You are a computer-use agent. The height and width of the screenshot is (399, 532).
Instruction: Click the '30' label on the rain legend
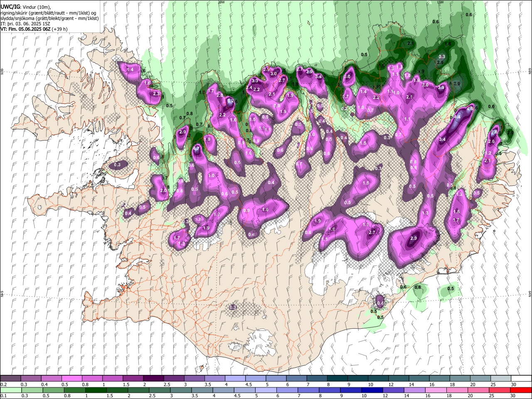tap(512, 396)
